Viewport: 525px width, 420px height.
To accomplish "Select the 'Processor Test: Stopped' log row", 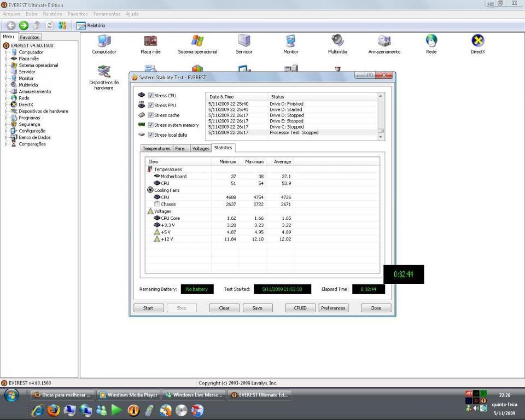I will (291, 133).
